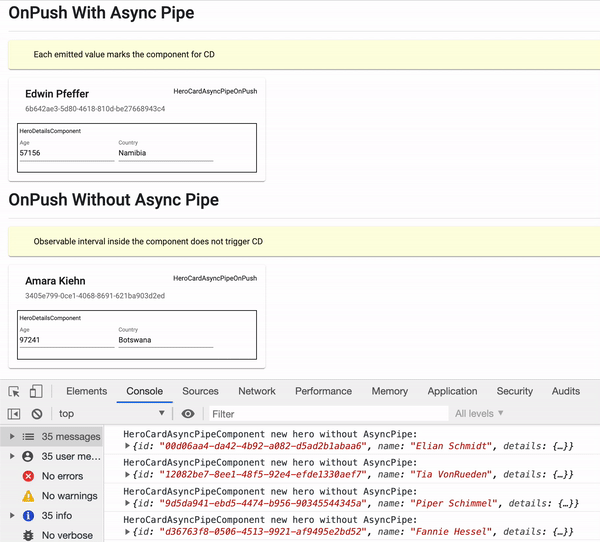Screen dimensions: 600x542
Task: Click the Age field showing 97241
Action: click(x=67, y=340)
